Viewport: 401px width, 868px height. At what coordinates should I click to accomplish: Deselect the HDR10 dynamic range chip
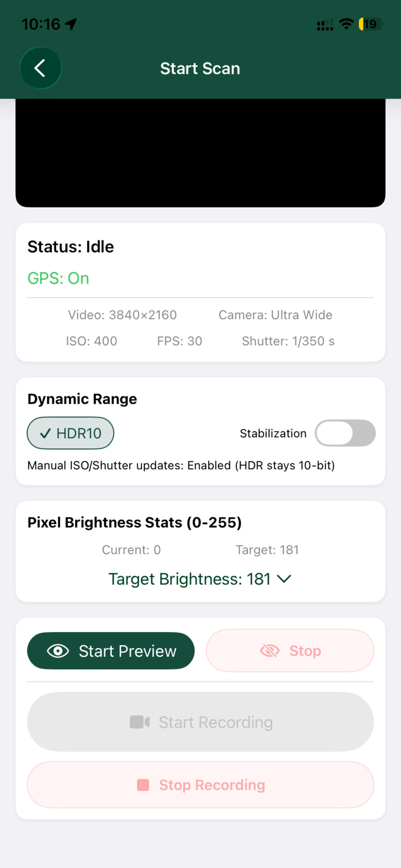pos(70,433)
